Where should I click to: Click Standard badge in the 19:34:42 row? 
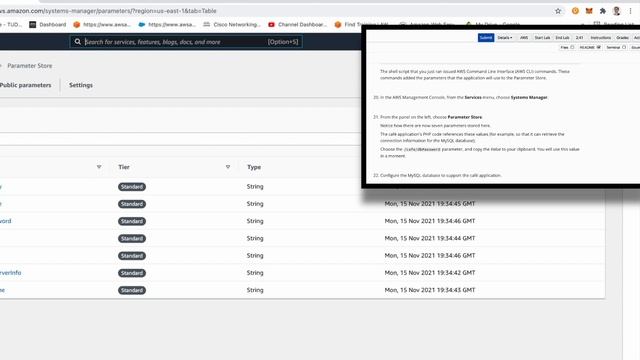pyautogui.click(x=132, y=273)
